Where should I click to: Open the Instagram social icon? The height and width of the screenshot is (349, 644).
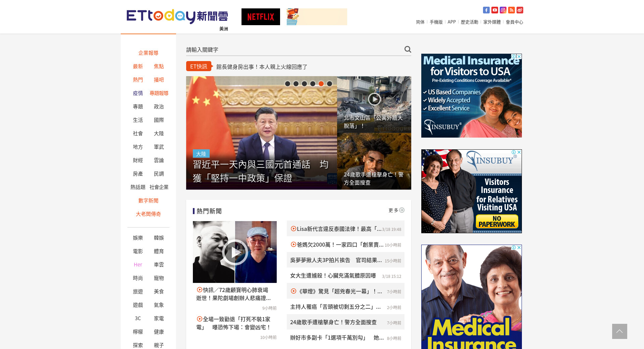[503, 10]
